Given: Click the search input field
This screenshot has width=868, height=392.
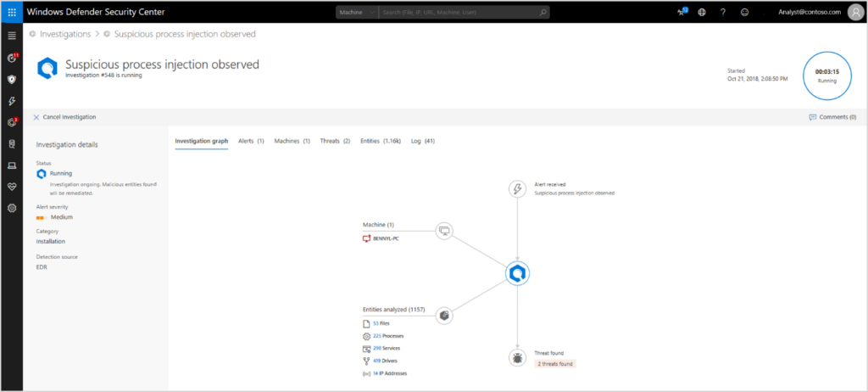Looking at the screenshot, I should (x=462, y=13).
